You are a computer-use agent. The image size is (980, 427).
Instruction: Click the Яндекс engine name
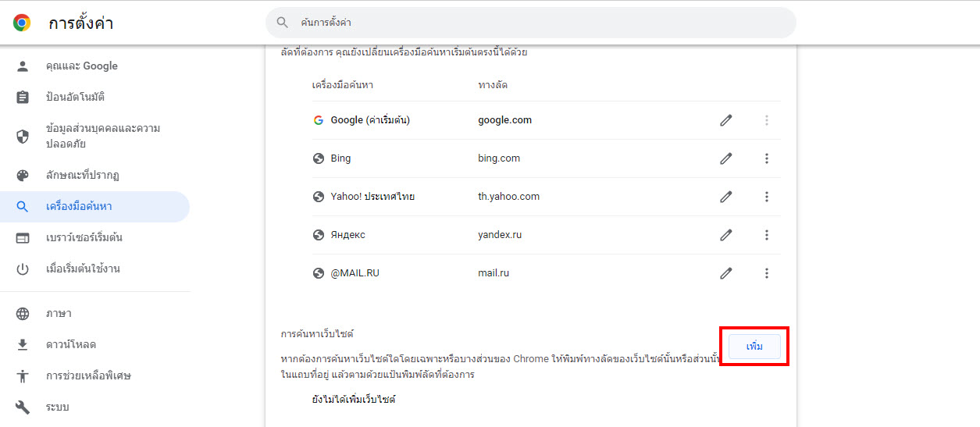tap(347, 235)
